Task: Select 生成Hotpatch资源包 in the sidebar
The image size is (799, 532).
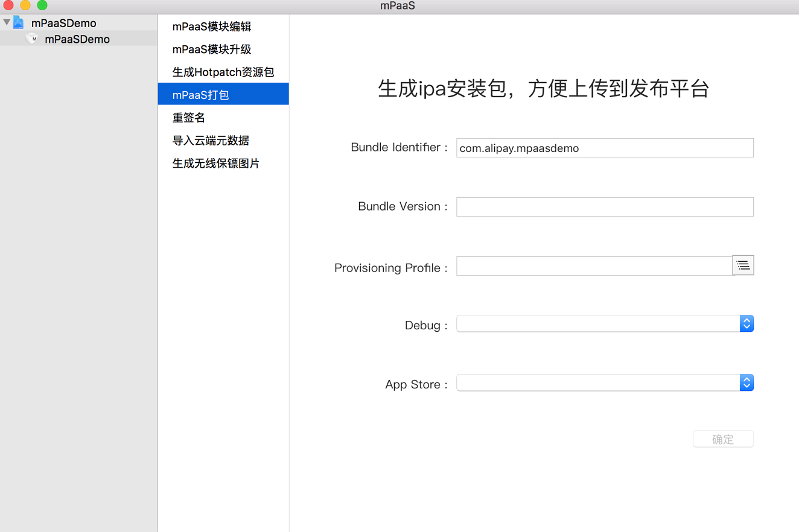Action: click(223, 72)
